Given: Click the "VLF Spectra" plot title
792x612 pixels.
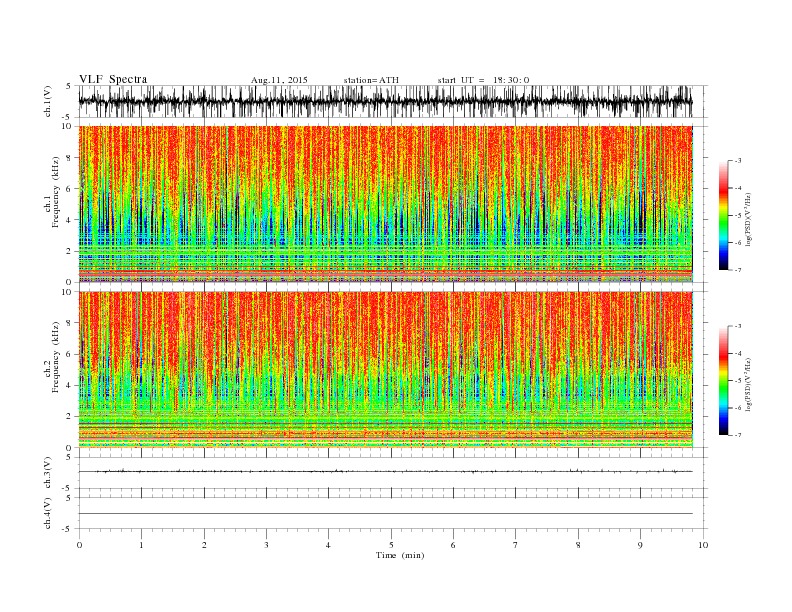Looking at the screenshot, I should [113, 79].
